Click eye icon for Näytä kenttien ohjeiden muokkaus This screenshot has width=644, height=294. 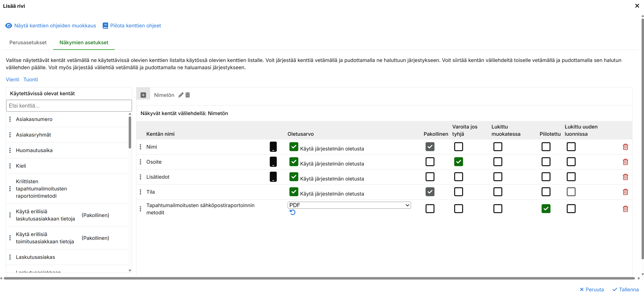coord(9,25)
